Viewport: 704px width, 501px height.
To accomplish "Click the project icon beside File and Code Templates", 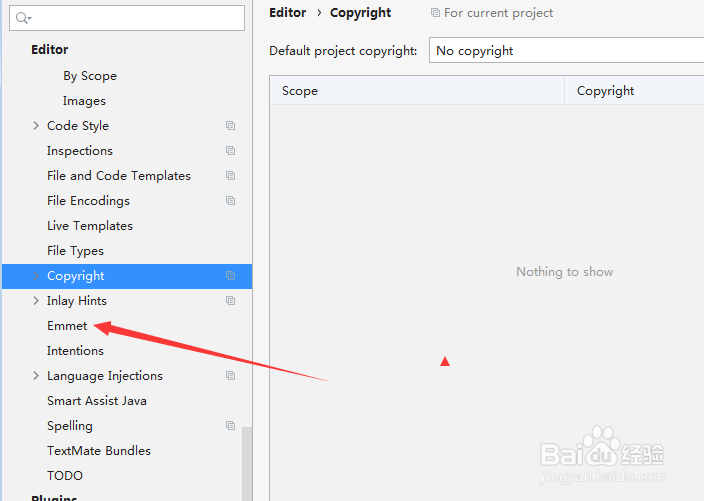I will 230,176.
